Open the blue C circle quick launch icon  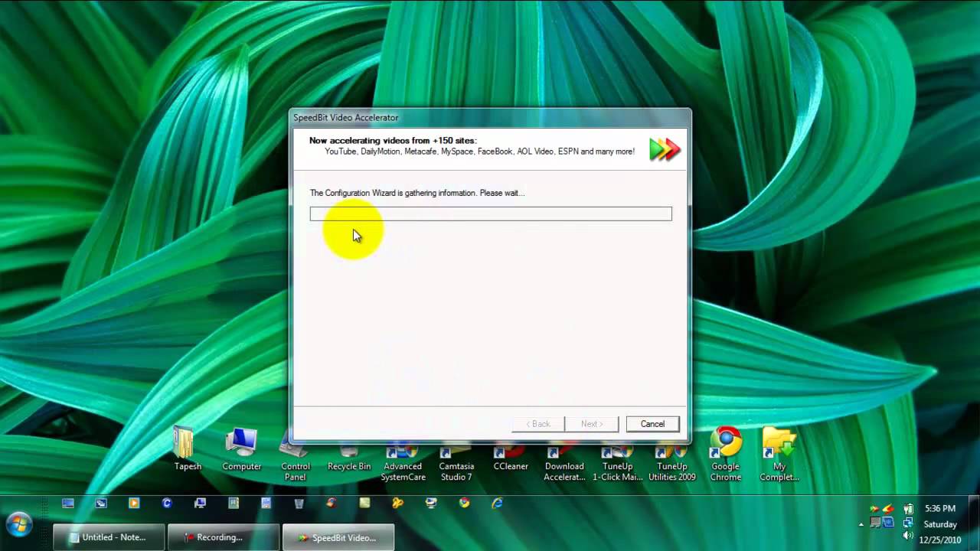(167, 503)
